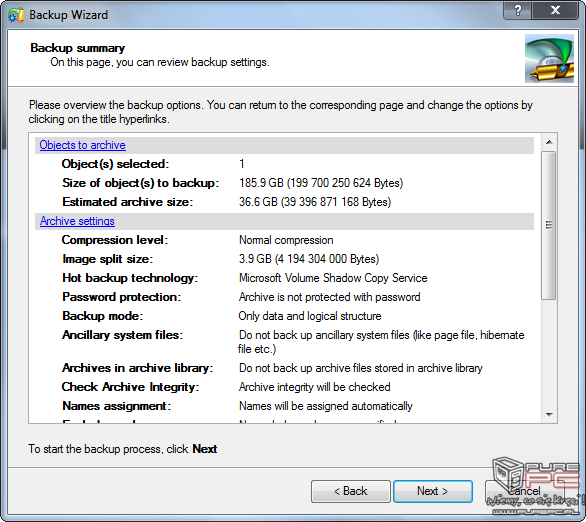
Task: Click the Backup mode label
Action: [x=102, y=316]
